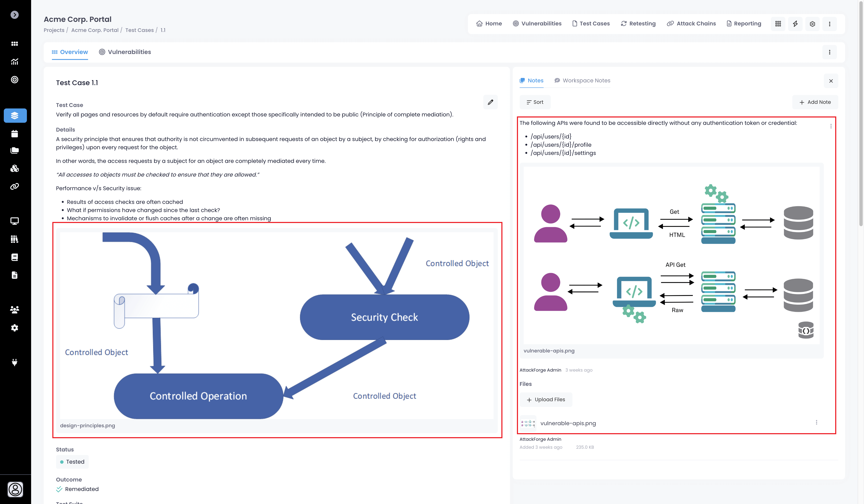Click the Add Note button

click(x=815, y=102)
